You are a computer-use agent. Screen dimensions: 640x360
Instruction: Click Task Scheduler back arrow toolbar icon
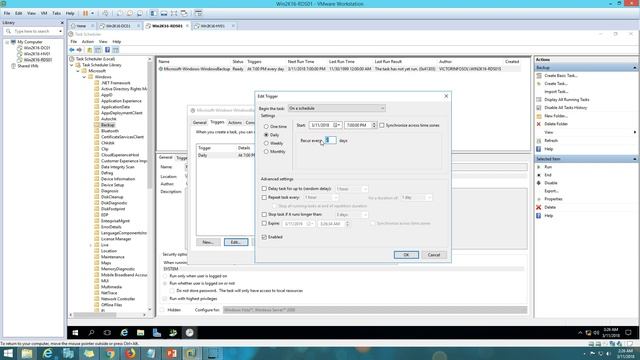[x=72, y=50]
